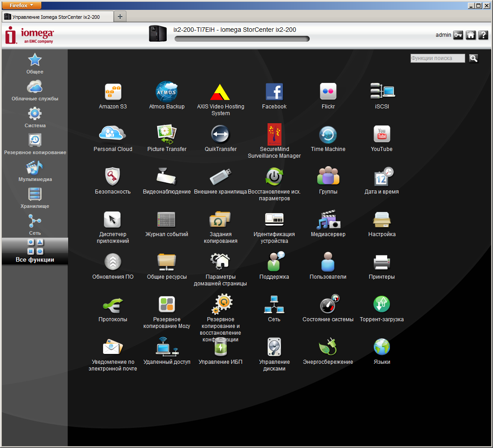The width and height of the screenshot is (493, 448).
Task: Open Состояние системы system status
Action: 329,304
